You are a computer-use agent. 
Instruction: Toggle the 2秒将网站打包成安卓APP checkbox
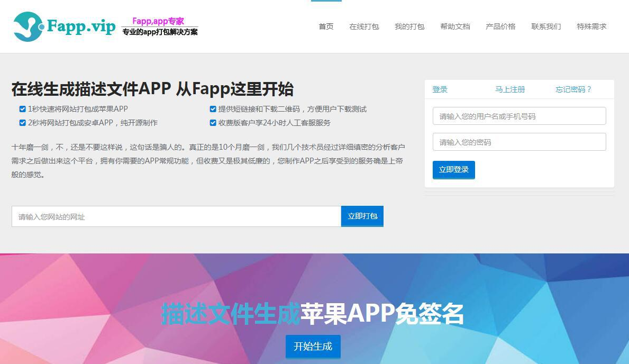coord(22,123)
